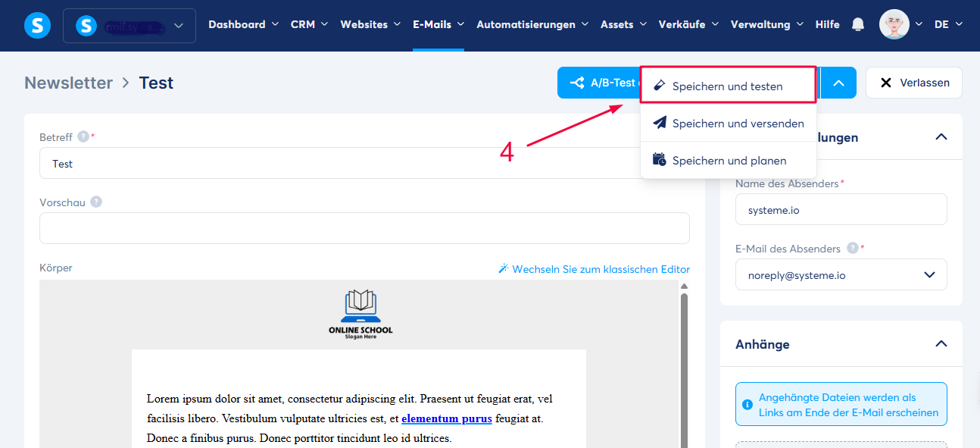The height and width of the screenshot is (448, 980).
Task: Open the Automatisierungen menu
Action: 532,24
